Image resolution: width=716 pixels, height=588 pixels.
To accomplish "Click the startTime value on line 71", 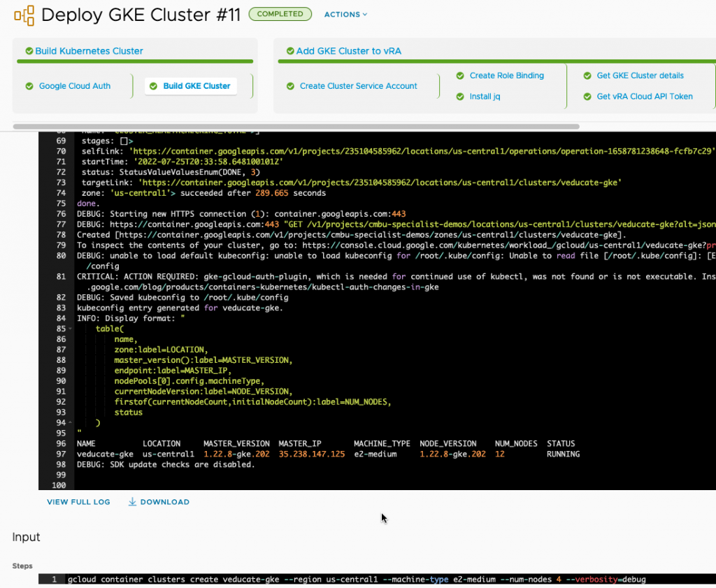I will click(208, 162).
